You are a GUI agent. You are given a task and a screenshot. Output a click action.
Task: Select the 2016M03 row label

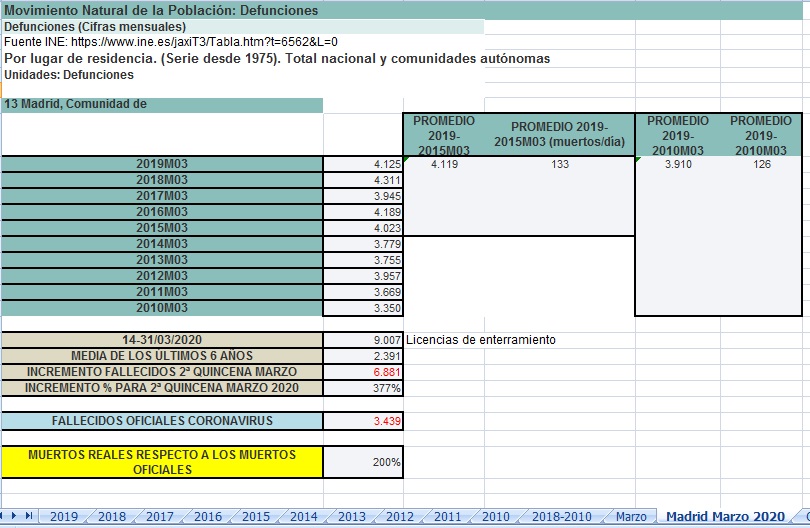[x=162, y=212]
